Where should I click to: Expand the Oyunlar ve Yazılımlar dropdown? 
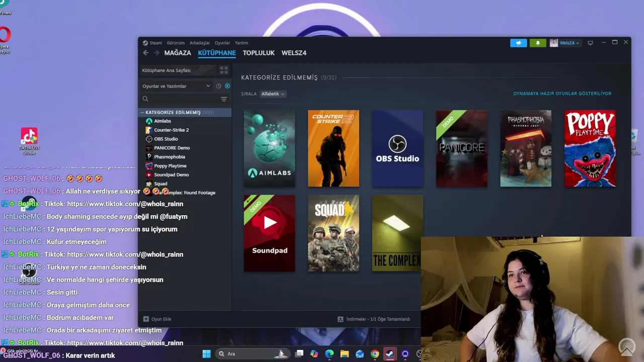[176, 86]
